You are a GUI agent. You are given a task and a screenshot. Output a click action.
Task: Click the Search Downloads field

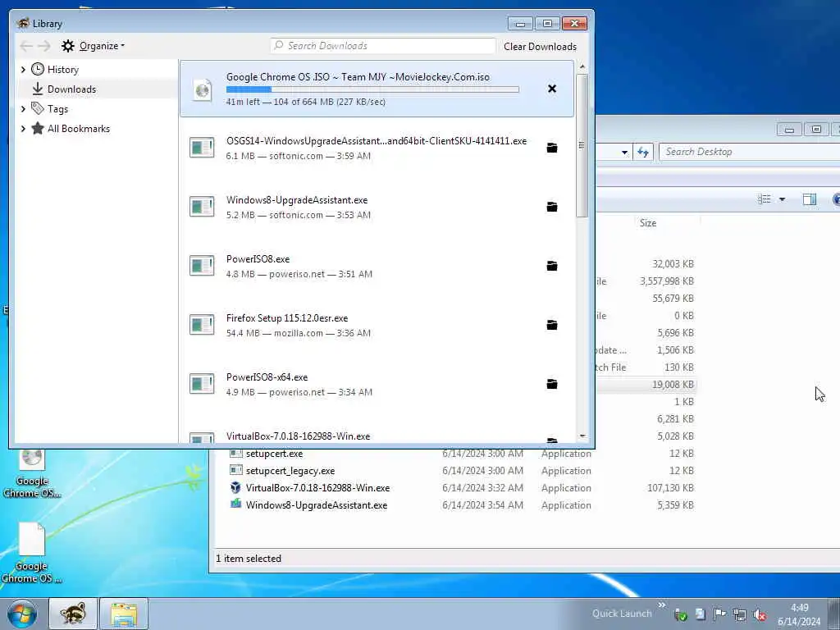click(x=383, y=46)
